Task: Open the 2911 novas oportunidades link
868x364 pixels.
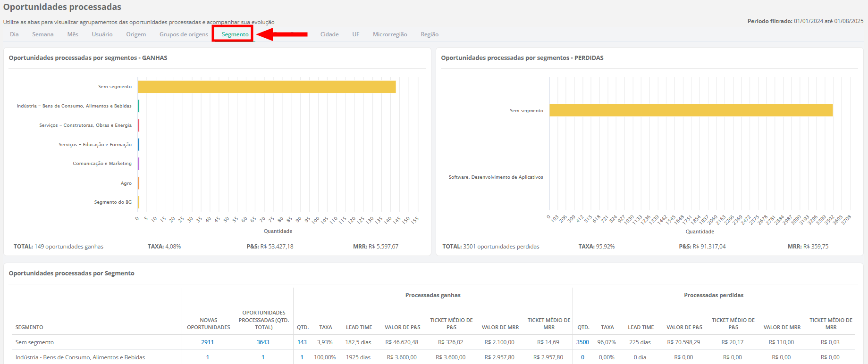Action: coord(207,342)
